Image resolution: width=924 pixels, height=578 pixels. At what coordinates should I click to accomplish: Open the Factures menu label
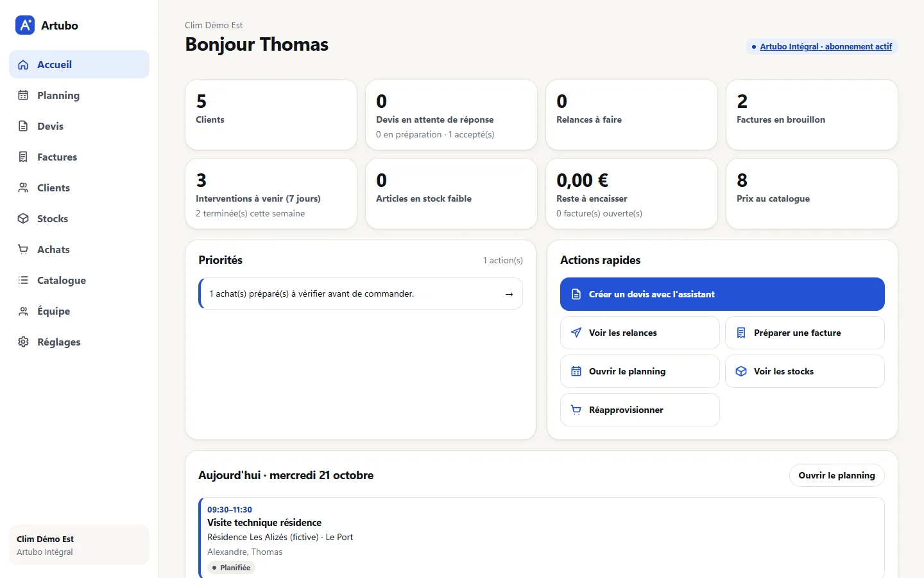pos(57,157)
